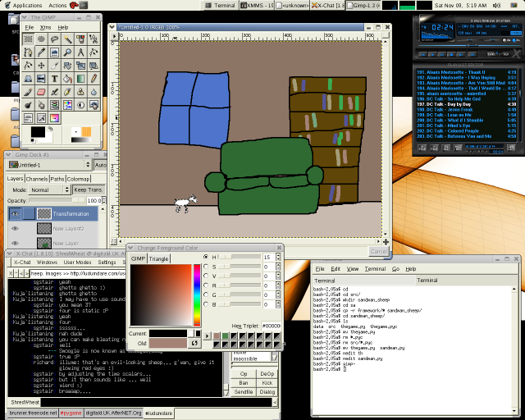Select the Ellipse Select tool
The image size is (525, 420).
click(x=41, y=39)
